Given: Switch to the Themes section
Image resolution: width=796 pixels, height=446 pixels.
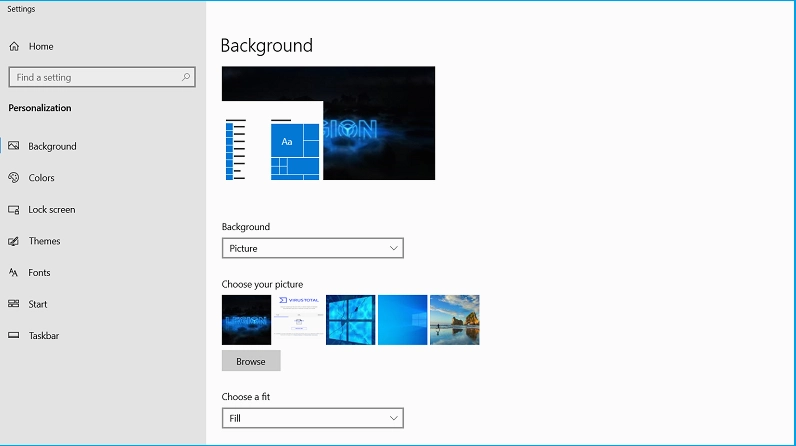Looking at the screenshot, I should pos(44,241).
